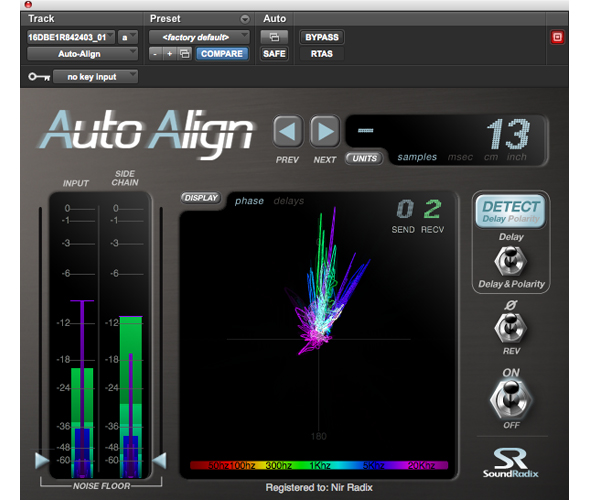Click the automation enable window icon
The image size is (590, 500).
click(274, 37)
